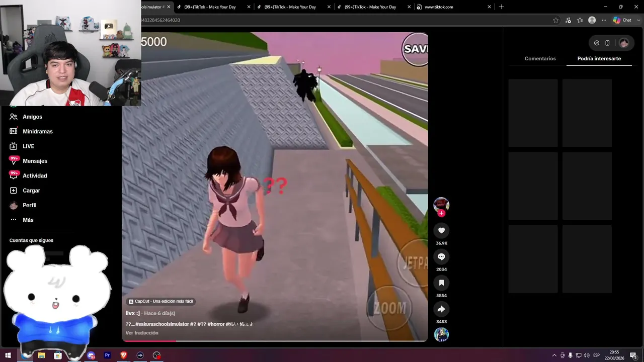Open the TikTok coins icon in header
The image size is (644, 362).
pos(597,43)
